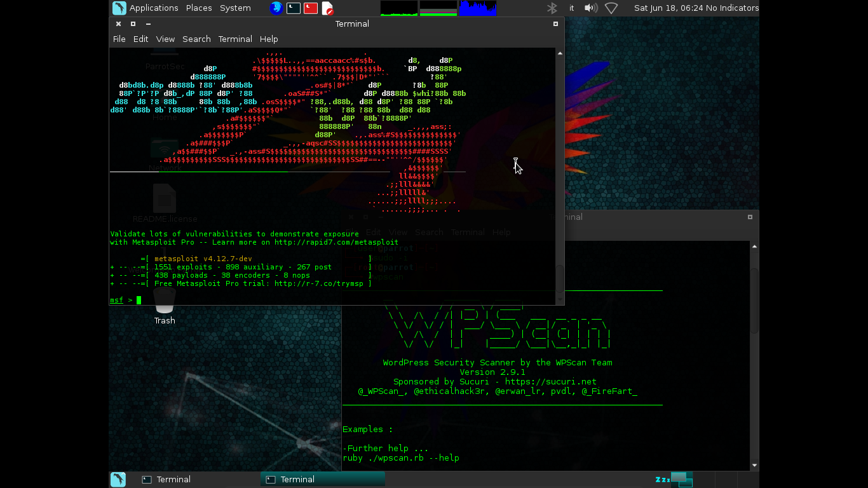Screen dimensions: 868x488
Task: Click the blue network traffic graph
Action: pos(477,8)
